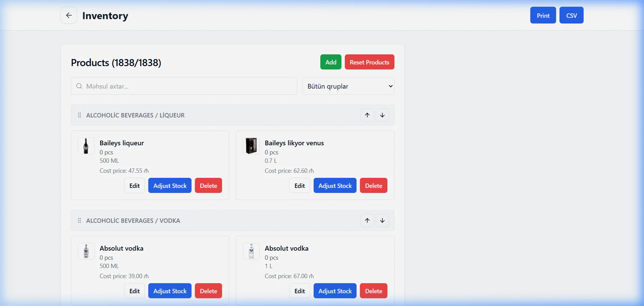Move the Vodka group down with its arrow
The height and width of the screenshot is (306, 644).
[x=382, y=220]
